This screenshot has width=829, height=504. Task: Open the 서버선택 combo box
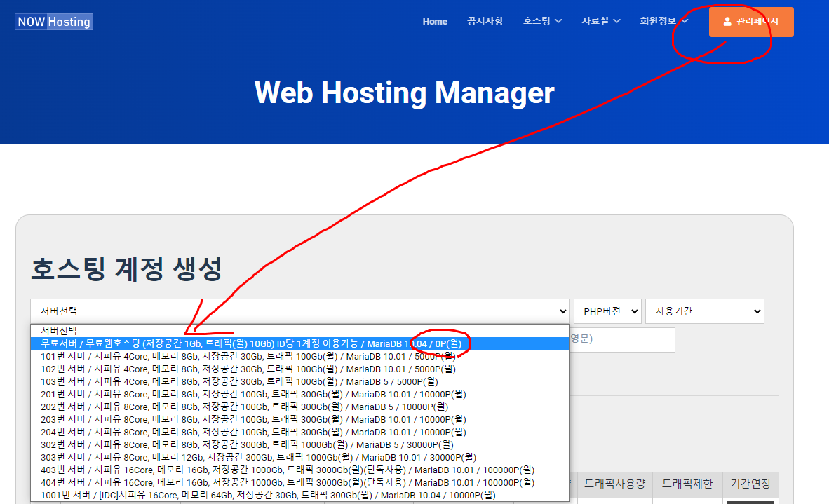(x=299, y=311)
